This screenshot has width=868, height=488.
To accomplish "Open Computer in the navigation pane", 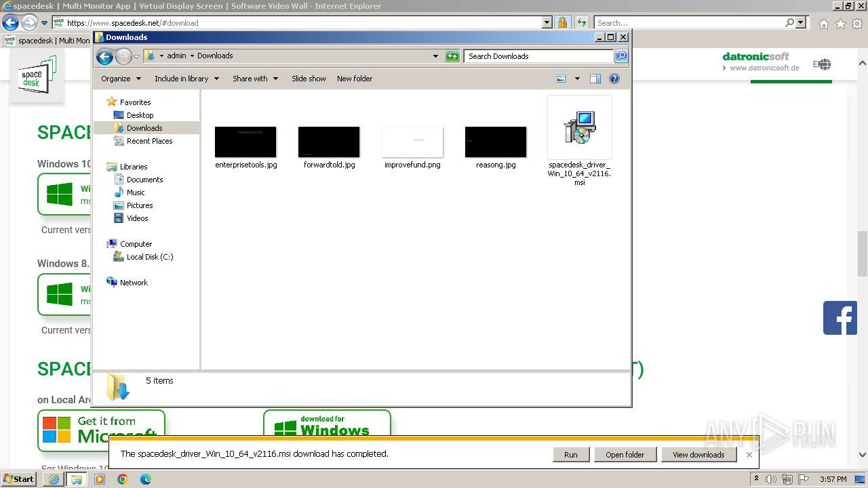I will click(x=136, y=244).
